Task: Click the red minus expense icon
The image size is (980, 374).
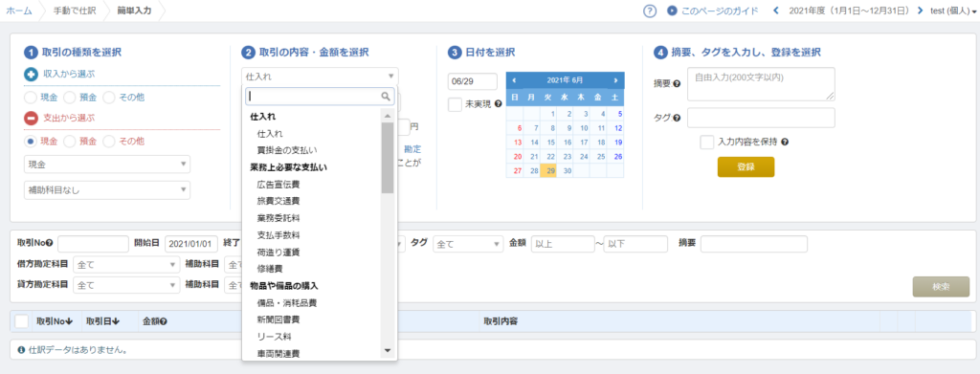Action: [x=32, y=118]
